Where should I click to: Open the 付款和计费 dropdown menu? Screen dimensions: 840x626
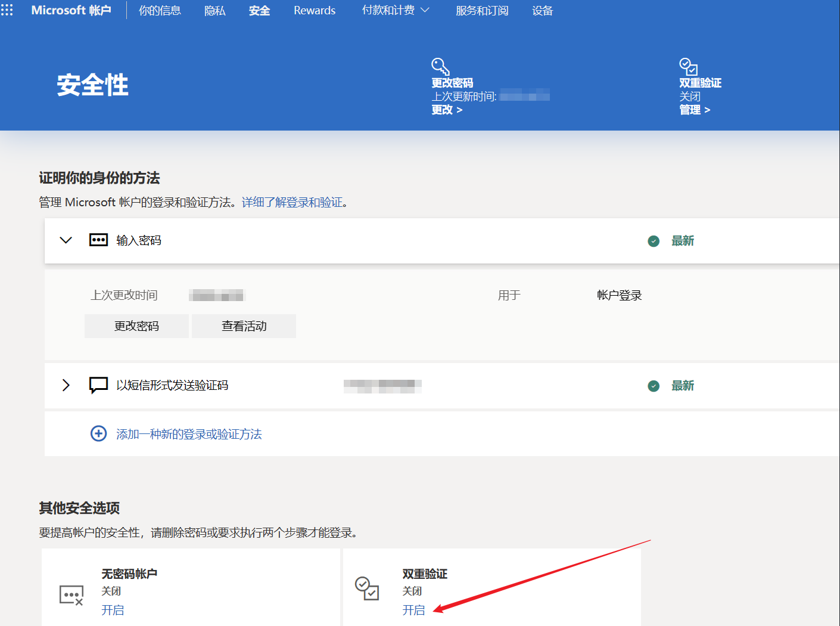point(395,10)
